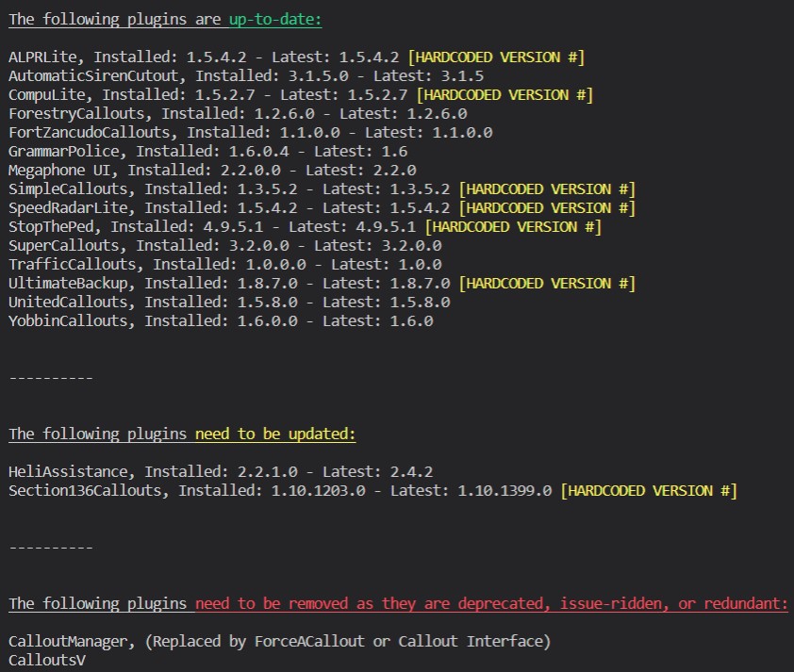Click the yellow 'need to be updated:' heading
The width and height of the screenshot is (794, 672).
coord(275,434)
